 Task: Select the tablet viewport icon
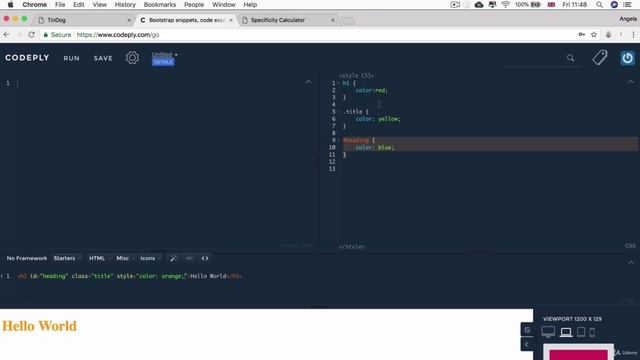click(x=581, y=332)
